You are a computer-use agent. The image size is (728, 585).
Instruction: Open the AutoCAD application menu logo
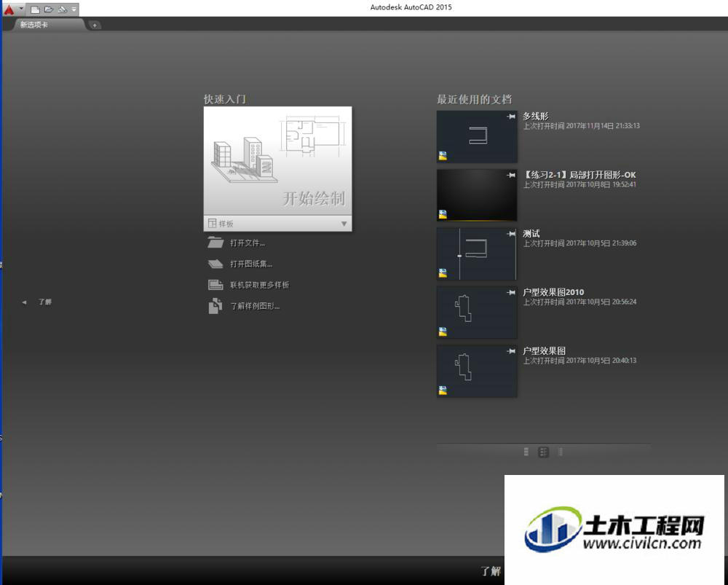9,9
